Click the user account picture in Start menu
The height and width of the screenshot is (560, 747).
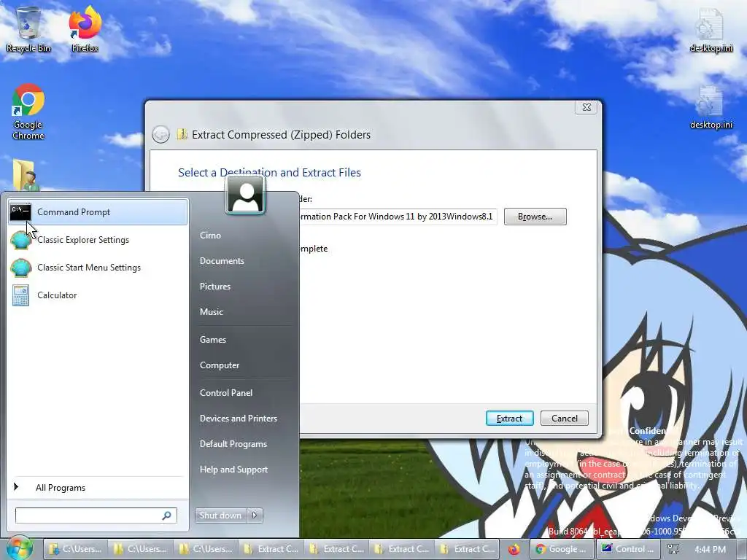pyautogui.click(x=245, y=195)
